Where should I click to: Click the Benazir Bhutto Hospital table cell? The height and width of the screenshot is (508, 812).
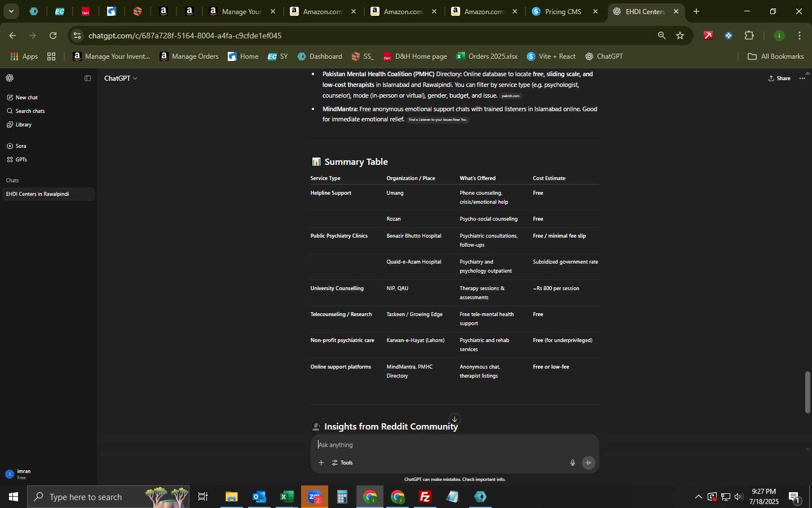tap(414, 236)
